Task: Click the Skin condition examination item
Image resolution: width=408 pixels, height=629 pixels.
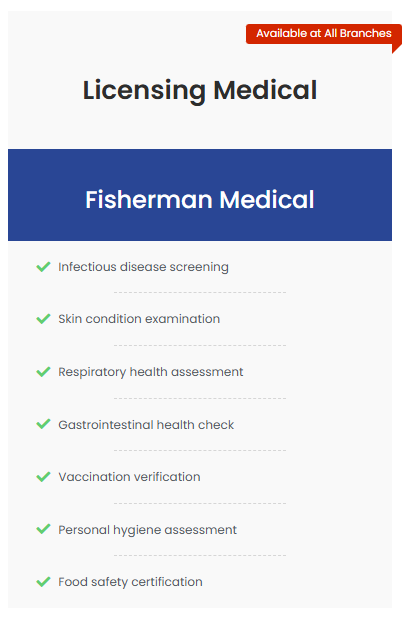Action: (x=139, y=319)
